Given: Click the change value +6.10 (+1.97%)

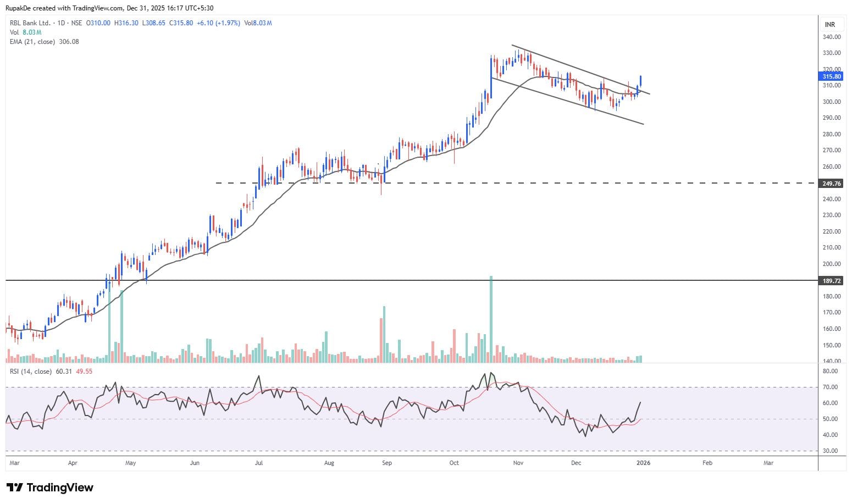Looking at the screenshot, I should pos(219,23).
